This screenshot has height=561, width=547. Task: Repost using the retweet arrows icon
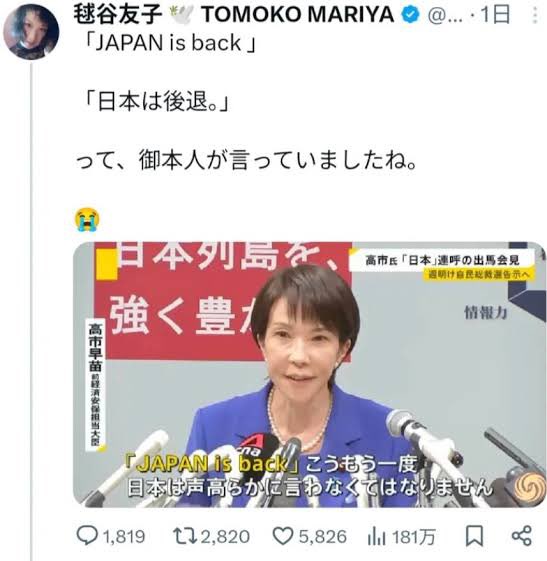coord(185,536)
